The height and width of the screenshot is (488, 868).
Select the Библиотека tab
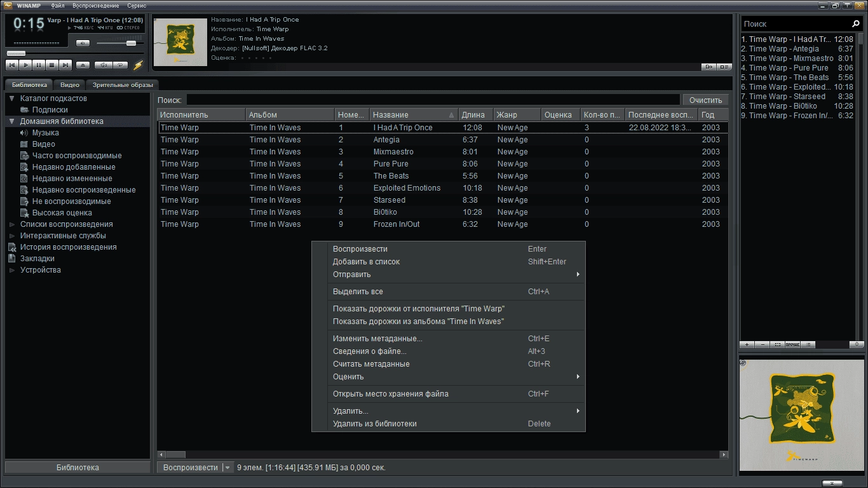pyautogui.click(x=29, y=85)
